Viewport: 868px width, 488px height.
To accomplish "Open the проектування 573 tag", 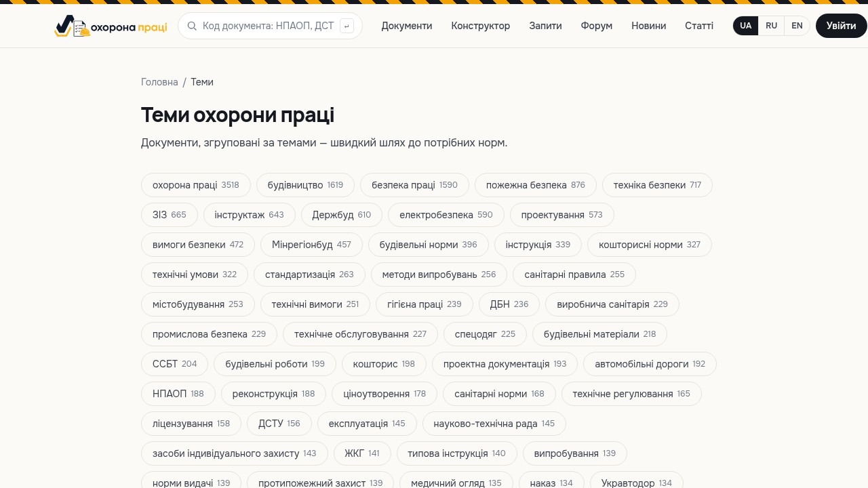I will (x=562, y=215).
